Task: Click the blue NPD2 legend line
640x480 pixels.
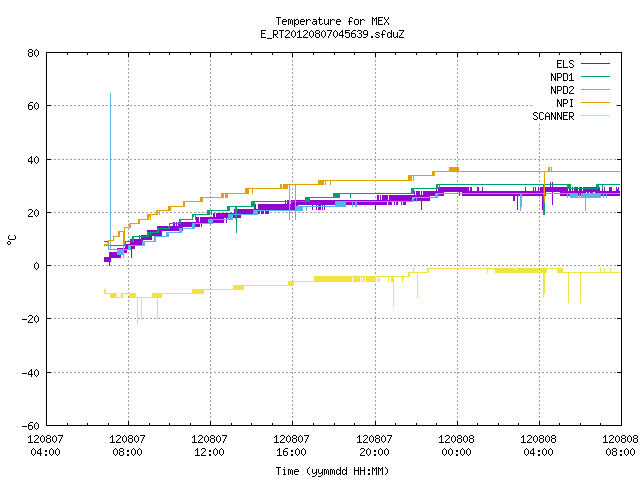Action: 595,90
